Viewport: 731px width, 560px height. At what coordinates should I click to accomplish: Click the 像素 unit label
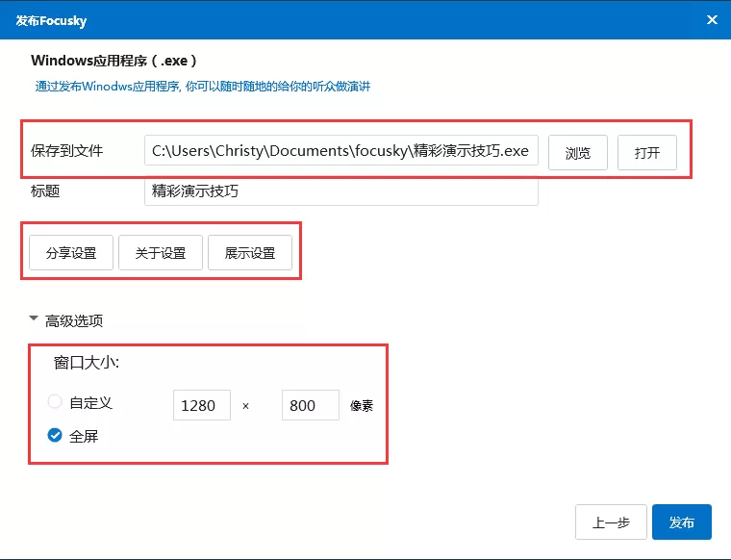pyautogui.click(x=362, y=406)
